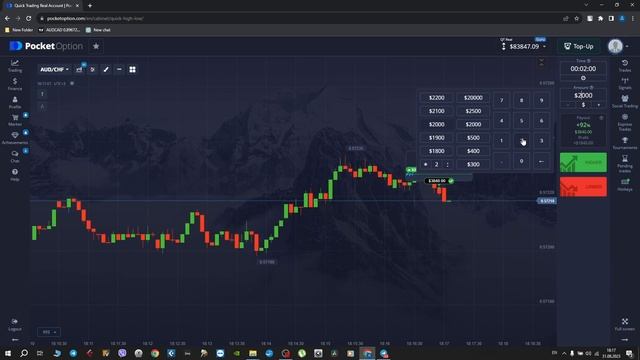
Task: Open the chart timeframe selector at bottom left
Action: [49, 332]
